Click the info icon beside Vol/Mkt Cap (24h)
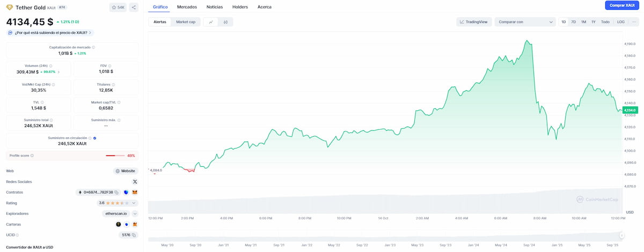Screen dimensions: 644x252 point(53,84)
